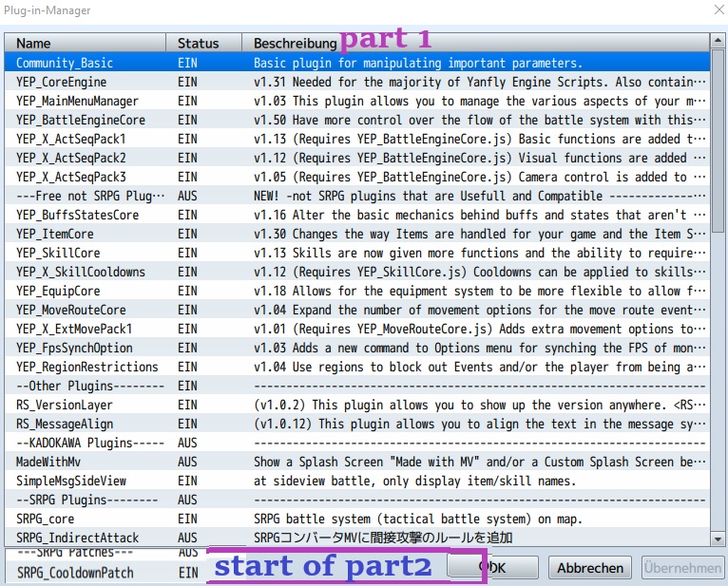Click the AUS status of MadeWithMv
The height and width of the screenshot is (586, 728).
tap(187, 463)
